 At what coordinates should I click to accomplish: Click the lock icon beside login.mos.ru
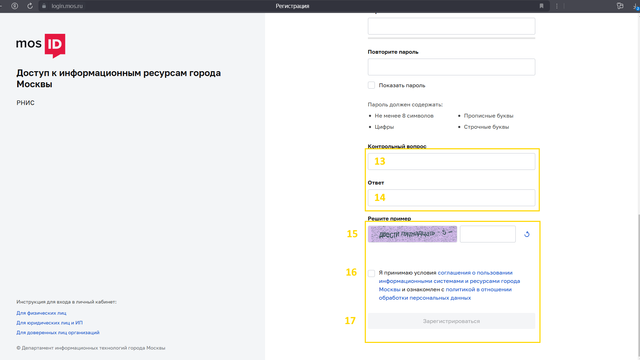click(44, 6)
